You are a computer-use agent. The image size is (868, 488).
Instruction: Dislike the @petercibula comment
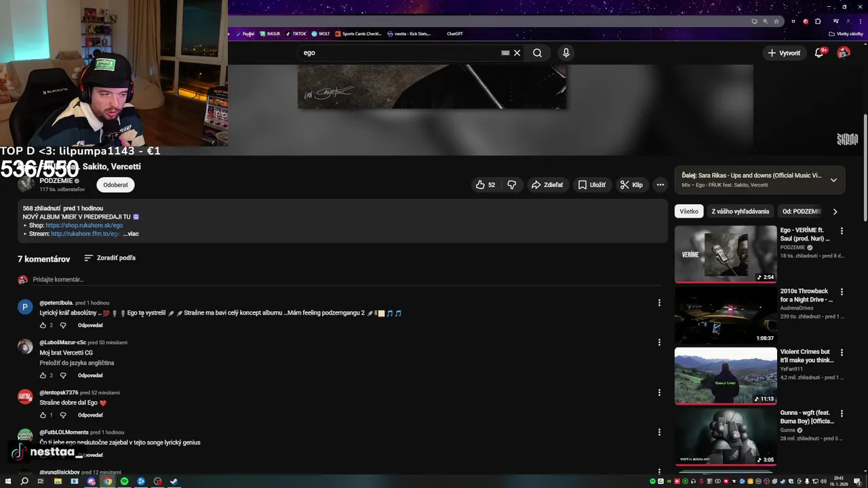[x=63, y=325]
